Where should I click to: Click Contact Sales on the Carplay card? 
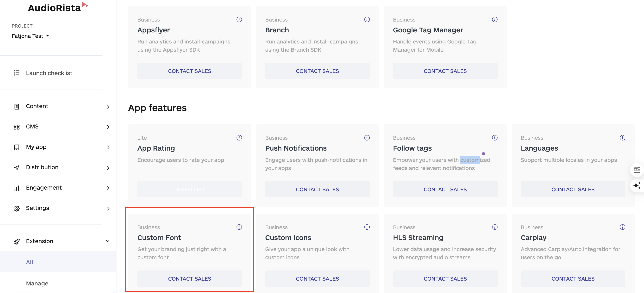(x=573, y=278)
